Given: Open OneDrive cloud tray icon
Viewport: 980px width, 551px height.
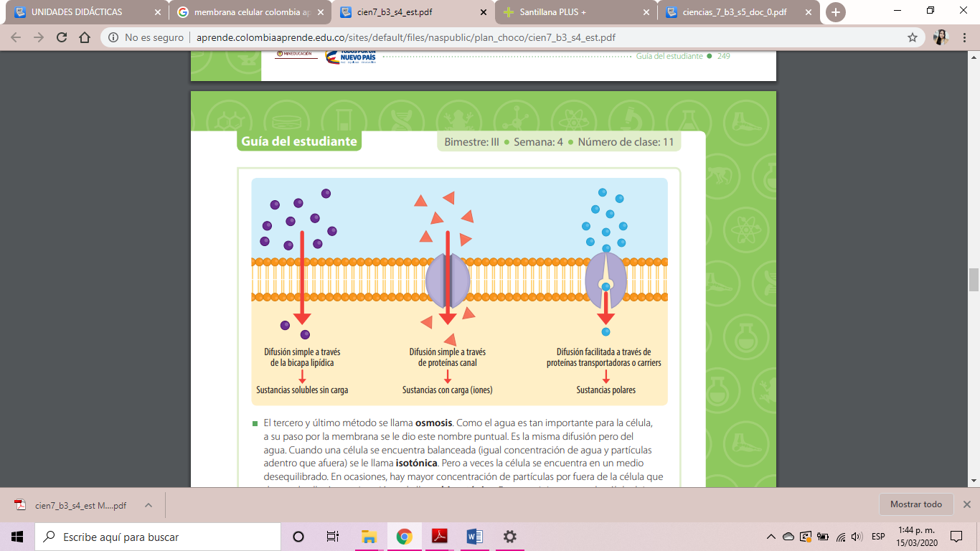Looking at the screenshot, I should click(788, 537).
